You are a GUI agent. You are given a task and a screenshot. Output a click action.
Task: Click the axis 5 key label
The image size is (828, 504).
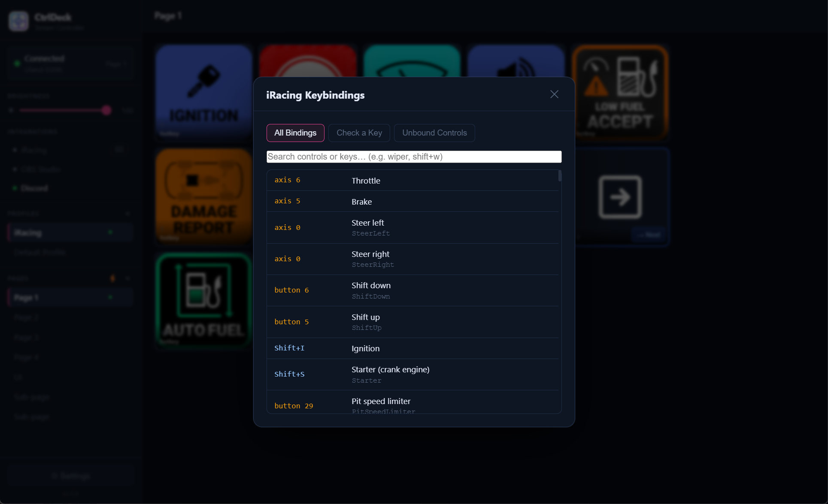point(287,201)
